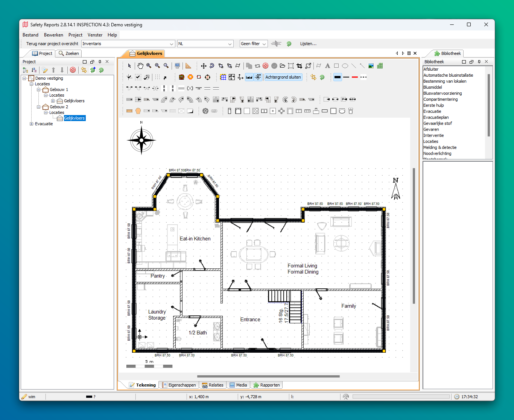The height and width of the screenshot is (420, 514).
Task: Toggle the north arrow compass button
Action: 258,77
